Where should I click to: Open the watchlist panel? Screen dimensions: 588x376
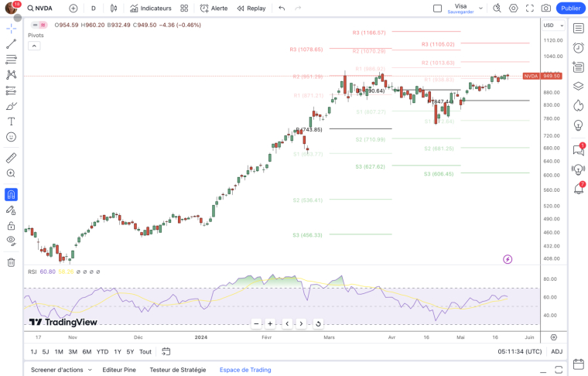(578, 28)
